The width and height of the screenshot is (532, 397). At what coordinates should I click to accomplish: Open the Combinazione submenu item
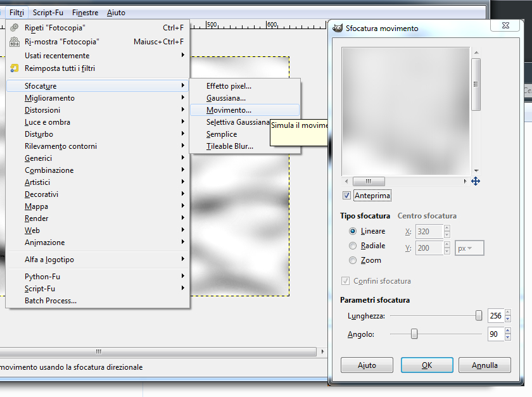(98, 170)
